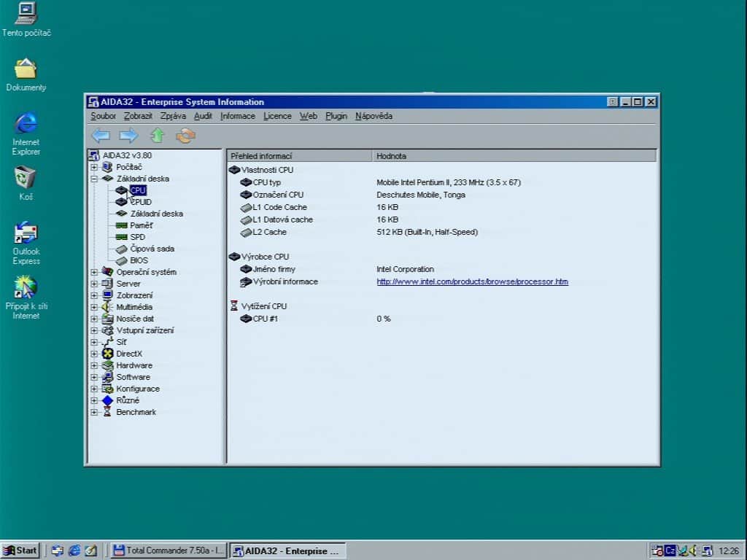This screenshot has height=560, width=747.
Task: Expand the Benchmark node
Action: [94, 413]
